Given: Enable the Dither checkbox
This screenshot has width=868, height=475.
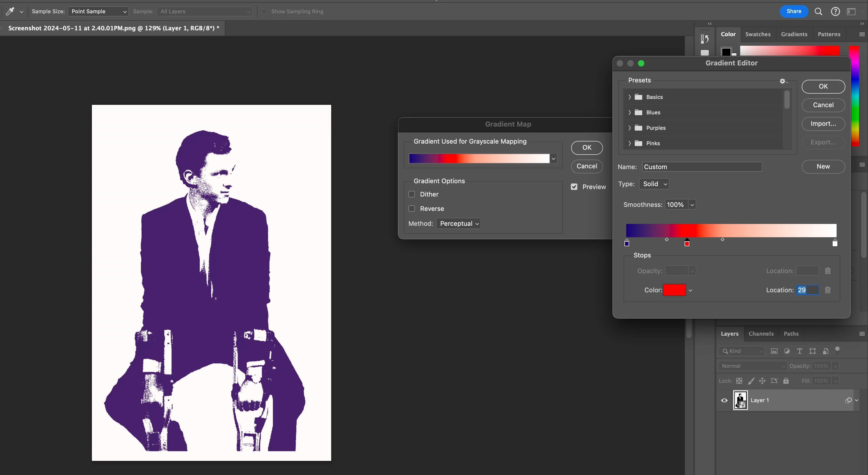Looking at the screenshot, I should [x=411, y=194].
